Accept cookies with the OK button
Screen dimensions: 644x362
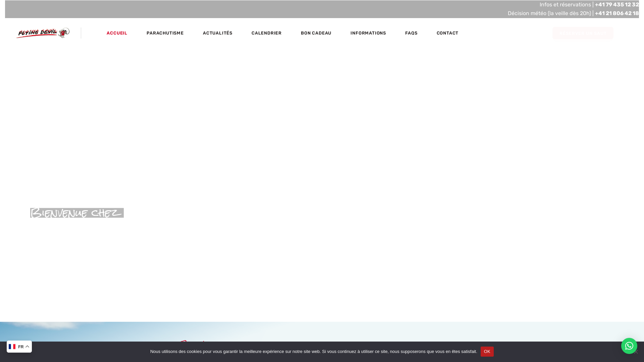click(487, 352)
